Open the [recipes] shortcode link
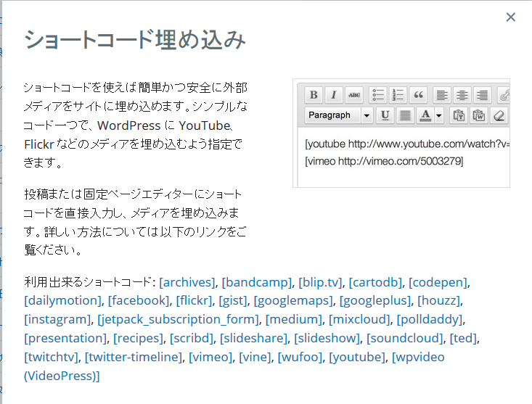 click(138, 338)
